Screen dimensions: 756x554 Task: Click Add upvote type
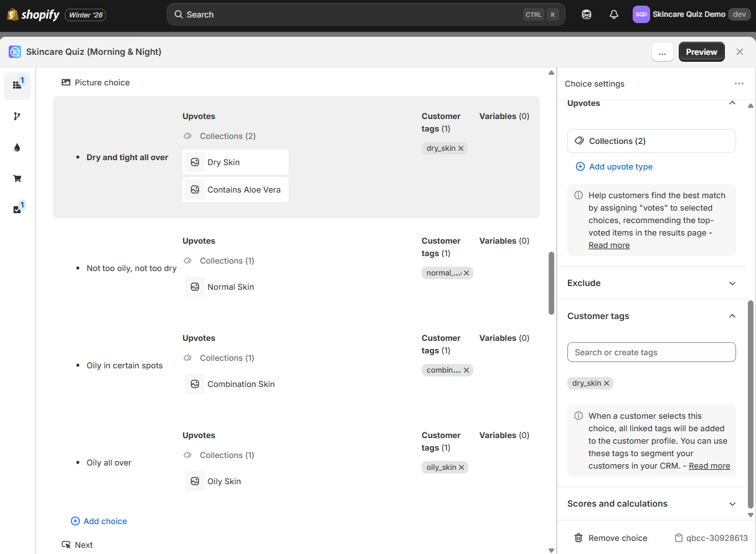pyautogui.click(x=614, y=166)
